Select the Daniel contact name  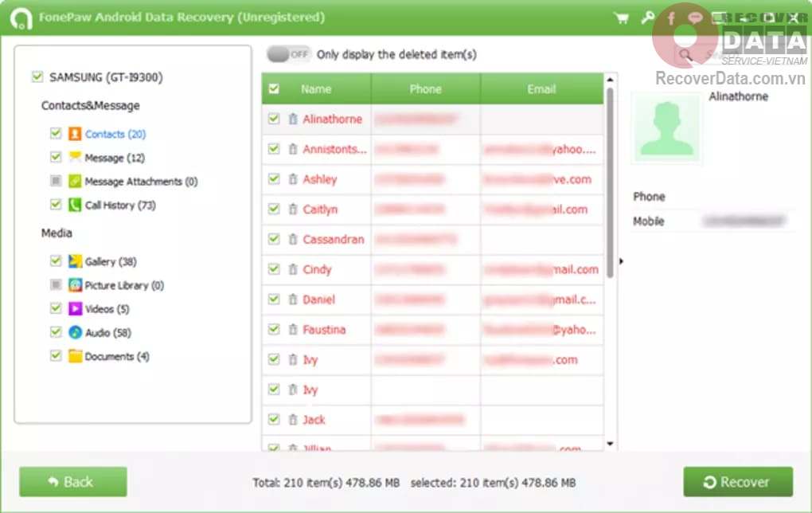pos(319,300)
